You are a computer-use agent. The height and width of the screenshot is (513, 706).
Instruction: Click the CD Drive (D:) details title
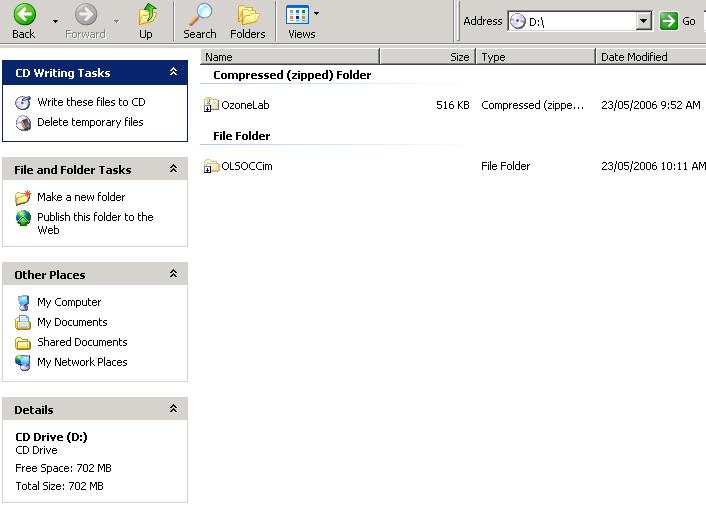tap(51, 437)
